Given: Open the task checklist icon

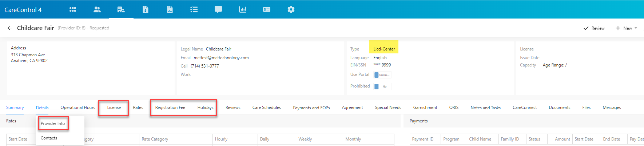Looking at the screenshot, I should (x=194, y=9).
